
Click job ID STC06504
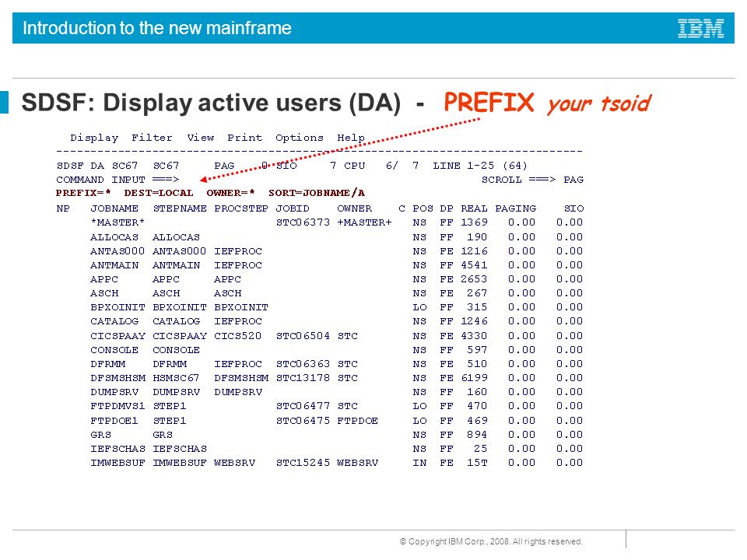[303, 336]
